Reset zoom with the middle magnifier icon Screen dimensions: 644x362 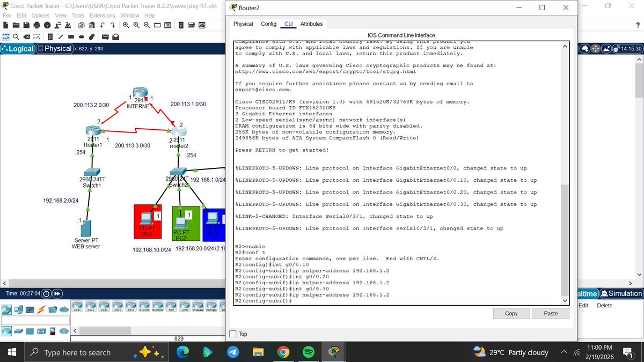(136, 25)
